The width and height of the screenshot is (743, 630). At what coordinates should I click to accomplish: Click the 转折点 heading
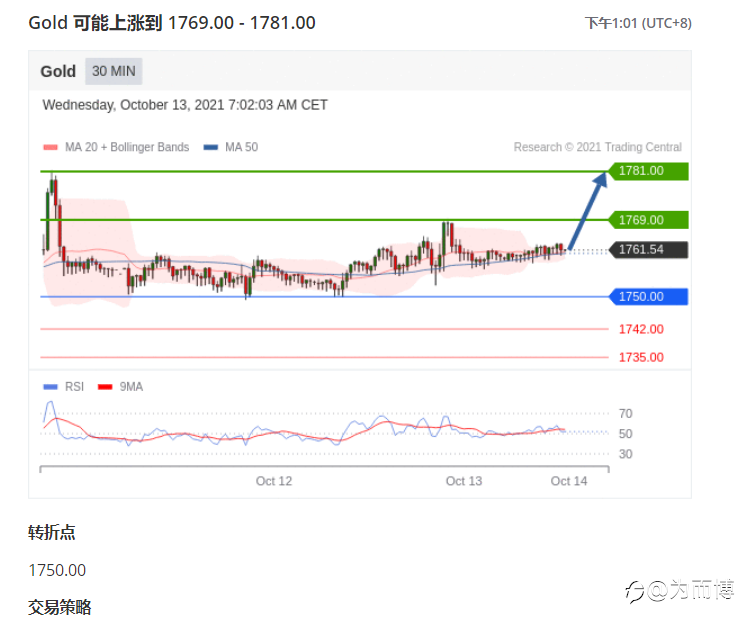52,532
